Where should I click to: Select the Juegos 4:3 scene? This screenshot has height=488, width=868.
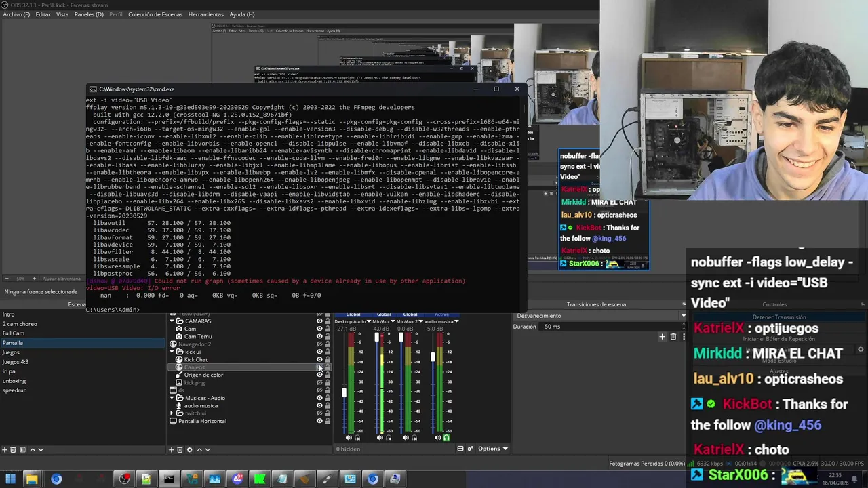point(83,362)
